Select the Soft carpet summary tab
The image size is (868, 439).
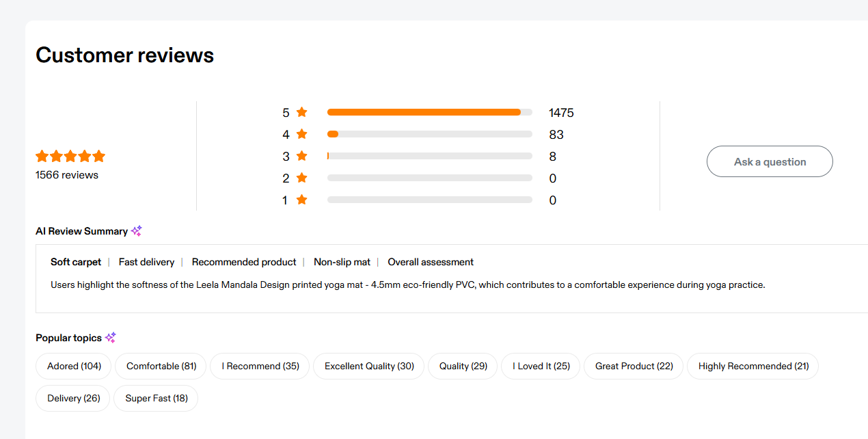(76, 262)
